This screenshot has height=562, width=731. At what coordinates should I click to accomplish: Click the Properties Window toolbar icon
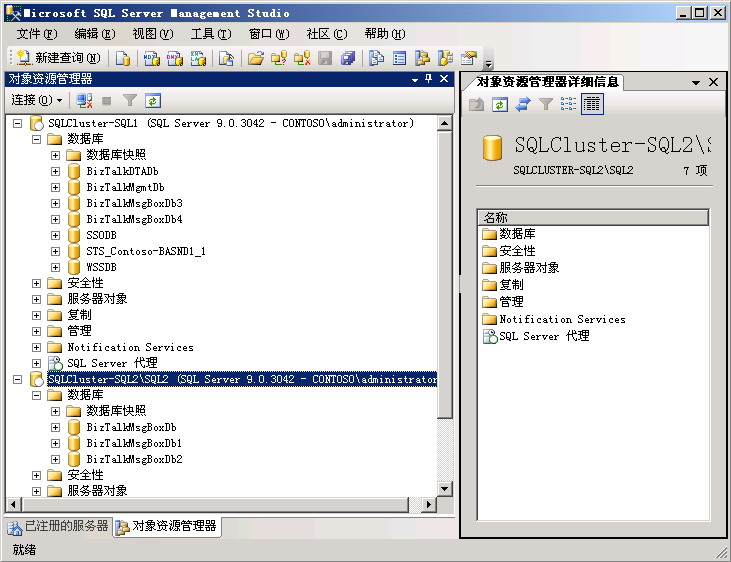[x=469, y=58]
